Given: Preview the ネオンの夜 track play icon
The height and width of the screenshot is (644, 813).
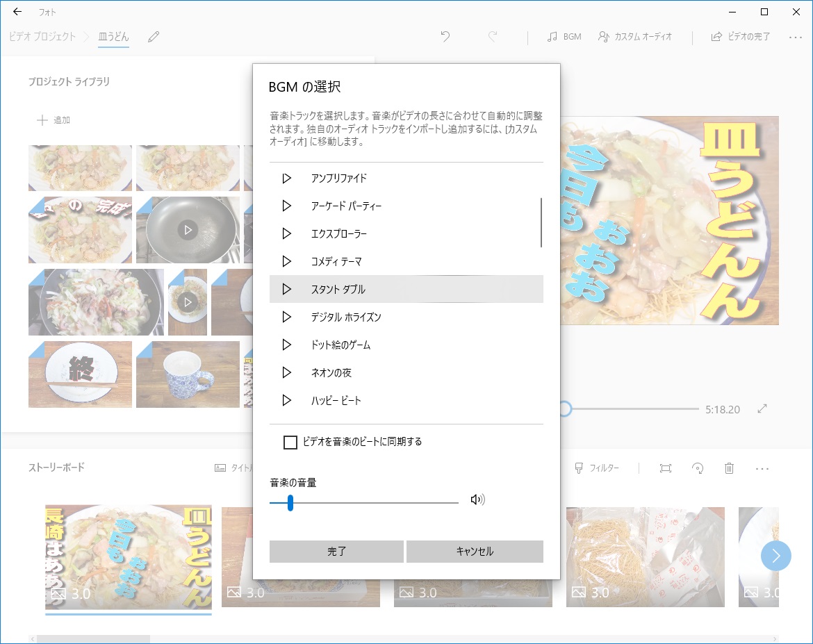Looking at the screenshot, I should [x=286, y=372].
